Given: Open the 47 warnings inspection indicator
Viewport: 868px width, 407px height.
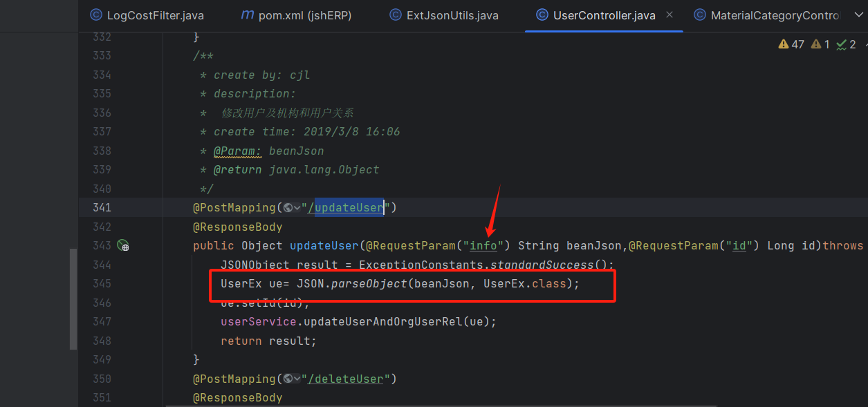Looking at the screenshot, I should [x=791, y=44].
